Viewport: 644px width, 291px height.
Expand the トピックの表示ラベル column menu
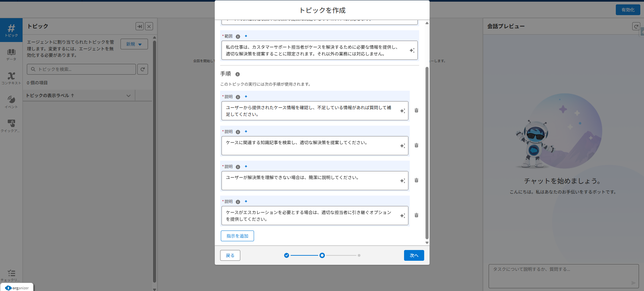click(128, 96)
